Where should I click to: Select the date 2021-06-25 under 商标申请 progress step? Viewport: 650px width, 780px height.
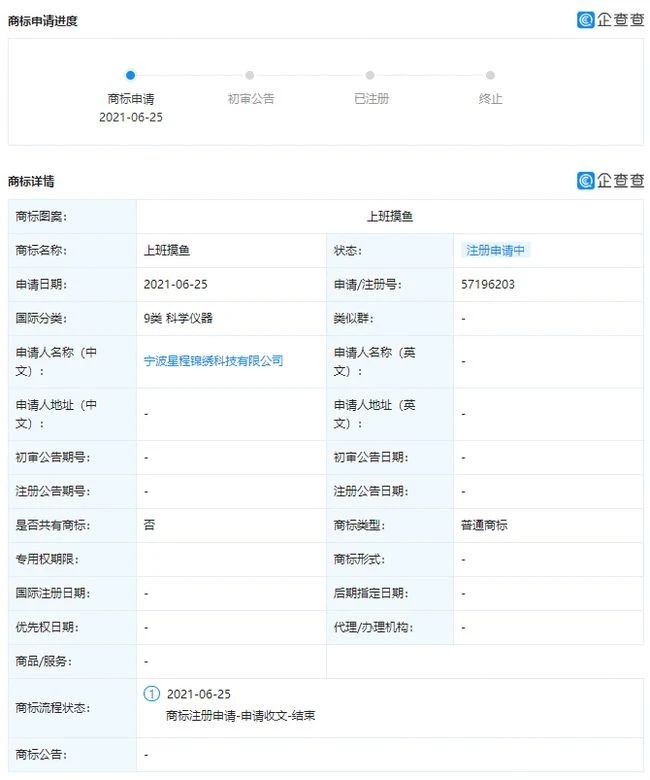point(131,117)
